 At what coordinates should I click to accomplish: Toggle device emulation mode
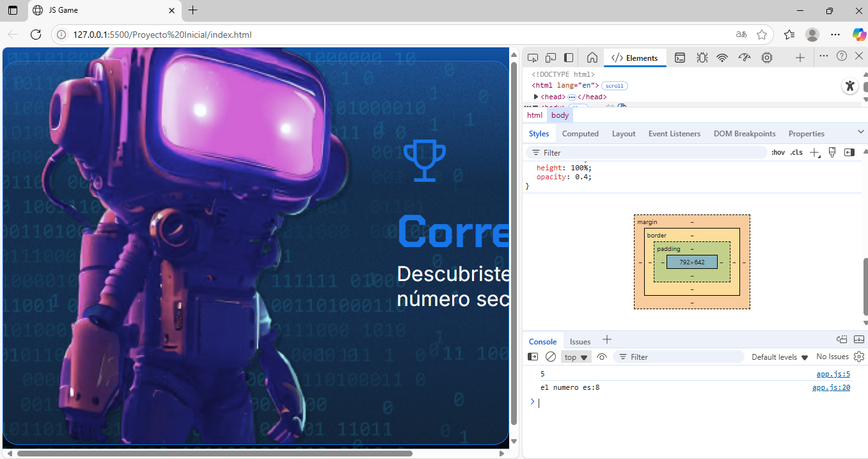coord(551,58)
